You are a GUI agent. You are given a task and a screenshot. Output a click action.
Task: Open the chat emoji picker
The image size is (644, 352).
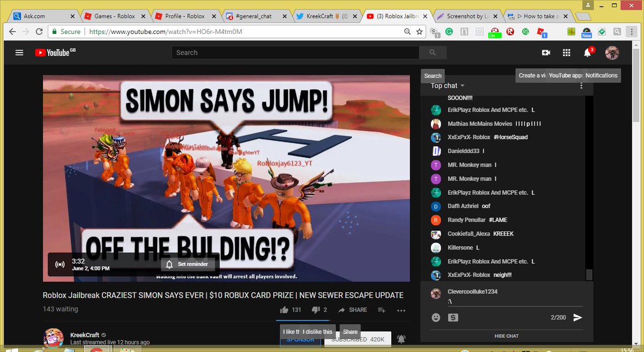tap(436, 318)
